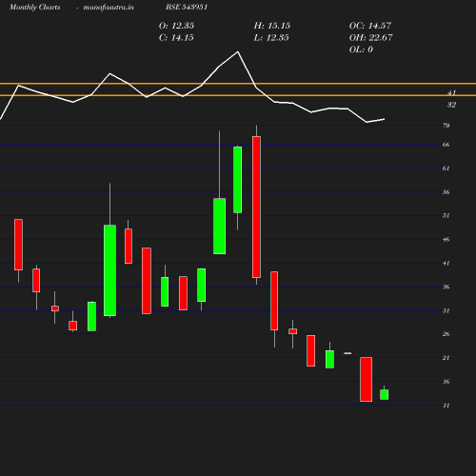Click the tallest red candle from 68
Image resolution: width=476 pixels, height=476 pixels.
pyautogui.click(x=256, y=207)
